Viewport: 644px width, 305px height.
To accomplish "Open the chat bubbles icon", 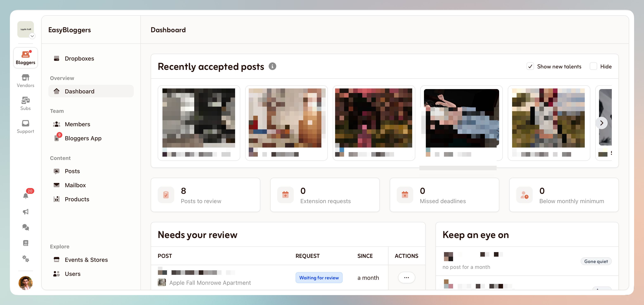I will pos(26,227).
